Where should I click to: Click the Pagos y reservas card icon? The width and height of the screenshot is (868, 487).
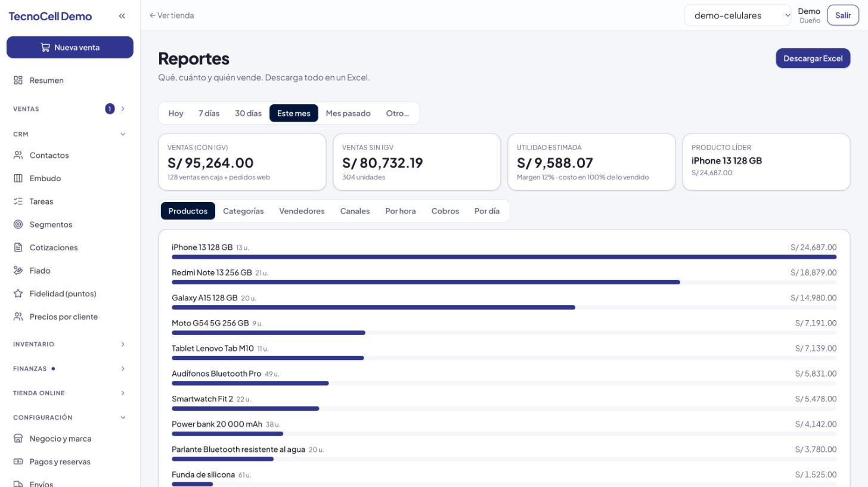pyautogui.click(x=18, y=462)
